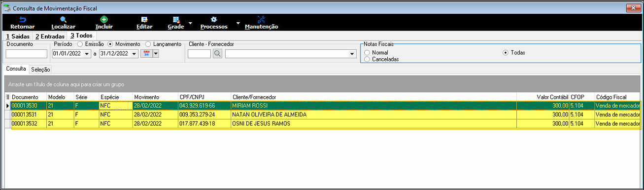Viewport: 644px width, 190px height.
Task: Click the Incluir add icon
Action: coord(104,19)
